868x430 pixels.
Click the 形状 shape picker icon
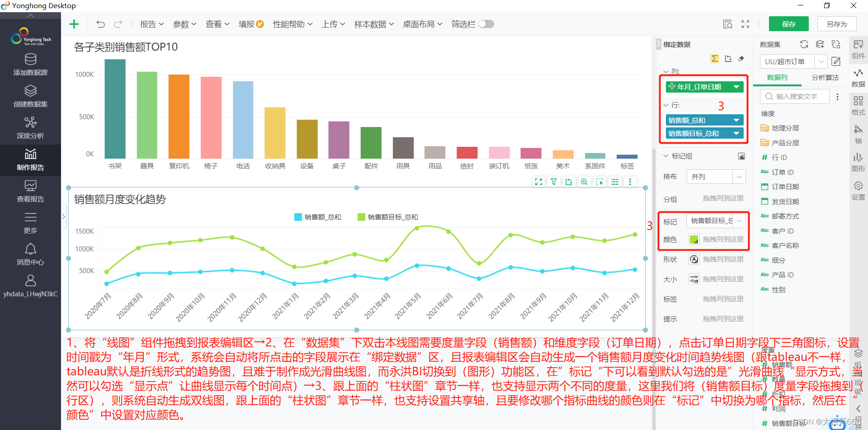[694, 259]
